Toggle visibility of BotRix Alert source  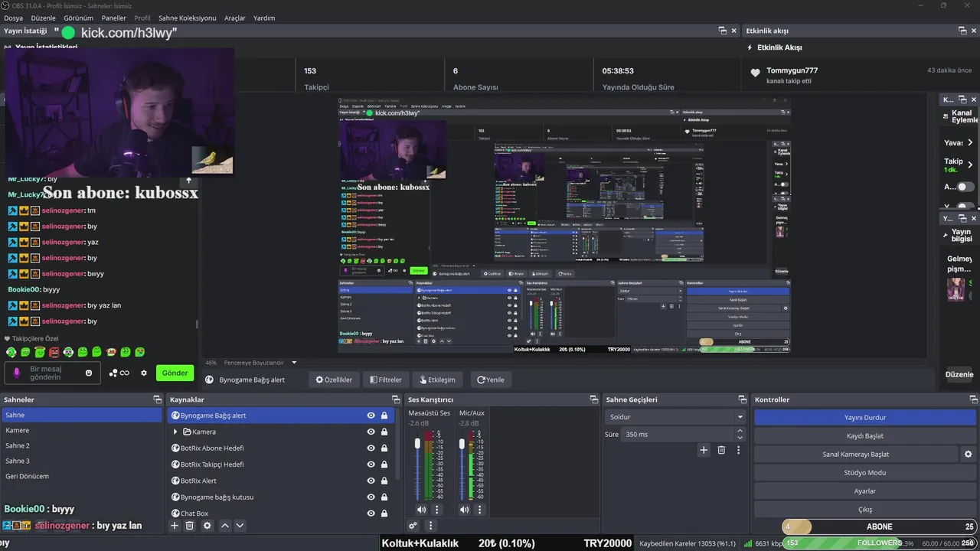coord(371,481)
